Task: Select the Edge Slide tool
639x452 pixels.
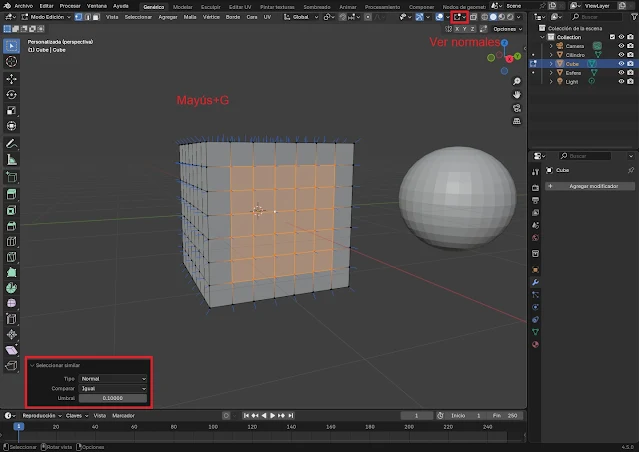Action: pos(11,319)
